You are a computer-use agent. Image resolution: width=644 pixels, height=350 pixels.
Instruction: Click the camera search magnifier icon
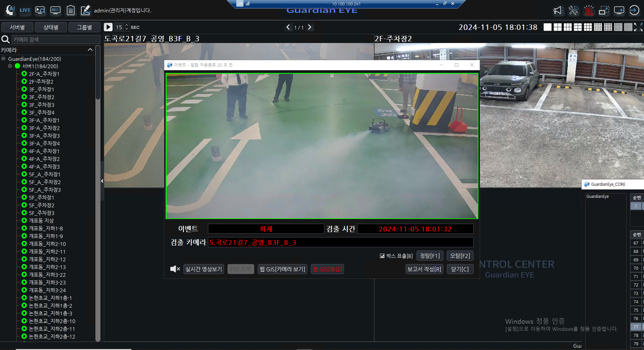pyautogui.click(x=5, y=39)
